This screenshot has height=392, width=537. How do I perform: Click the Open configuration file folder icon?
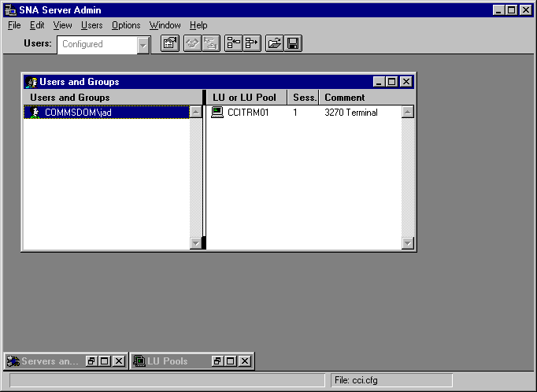click(274, 44)
